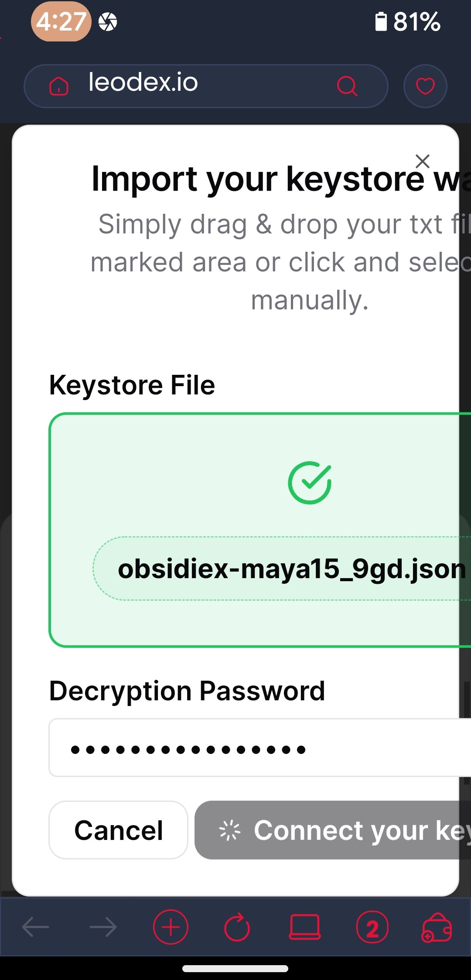Add the page to favorites with the heart button
The height and width of the screenshot is (980, 471).
click(x=425, y=86)
